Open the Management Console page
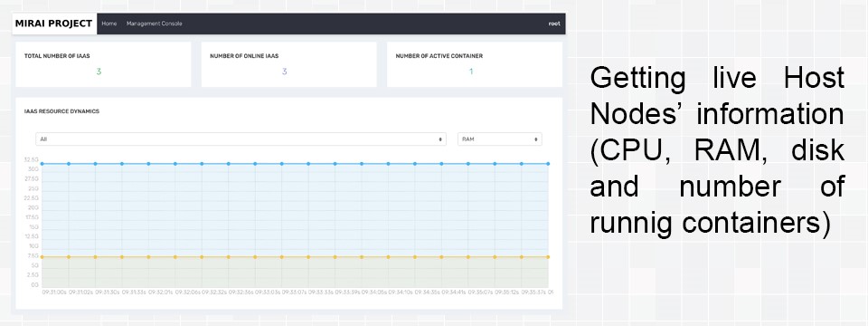Viewport: 868px width, 326px height. (154, 24)
